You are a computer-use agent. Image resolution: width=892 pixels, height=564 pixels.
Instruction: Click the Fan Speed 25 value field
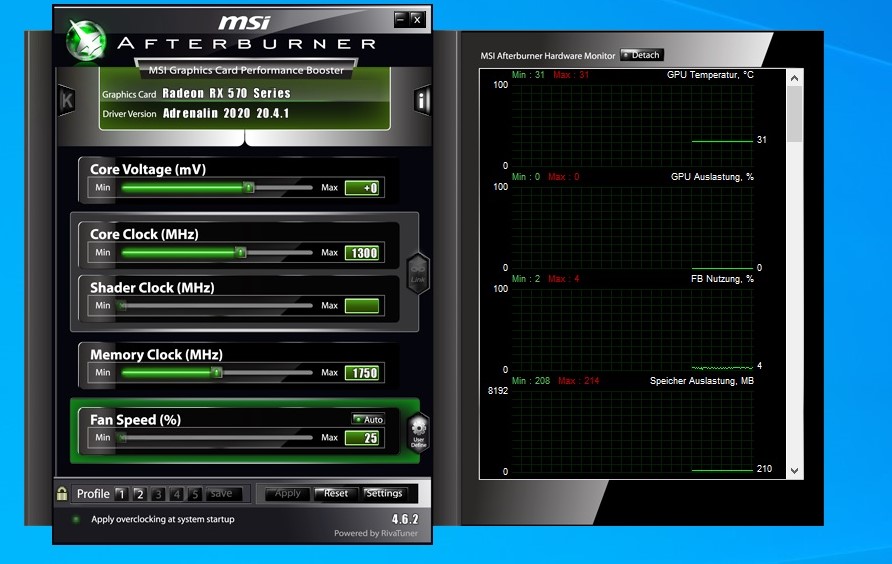362,438
